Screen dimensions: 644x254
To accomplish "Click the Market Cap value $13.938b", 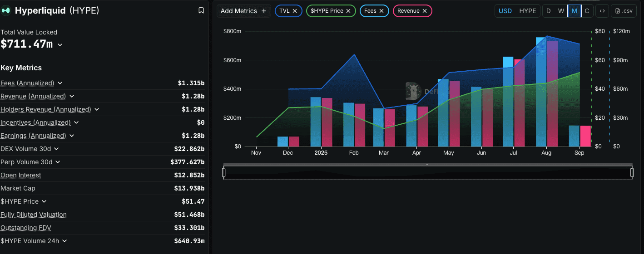I will coord(189,188).
